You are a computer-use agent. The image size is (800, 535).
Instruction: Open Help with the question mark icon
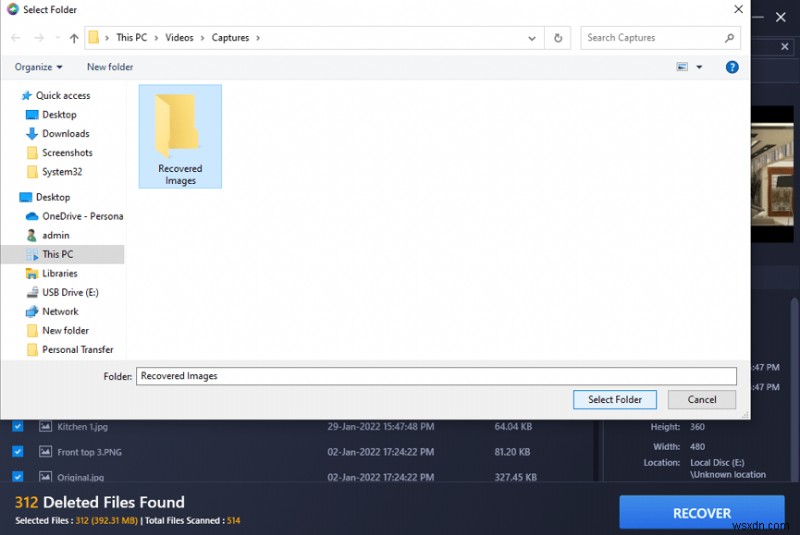(732, 67)
